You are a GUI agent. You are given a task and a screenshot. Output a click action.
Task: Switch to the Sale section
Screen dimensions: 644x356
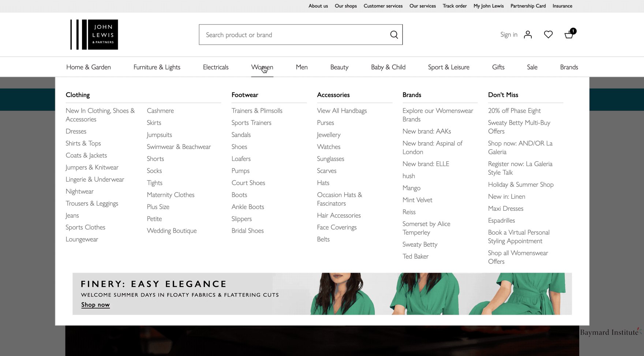tap(532, 67)
